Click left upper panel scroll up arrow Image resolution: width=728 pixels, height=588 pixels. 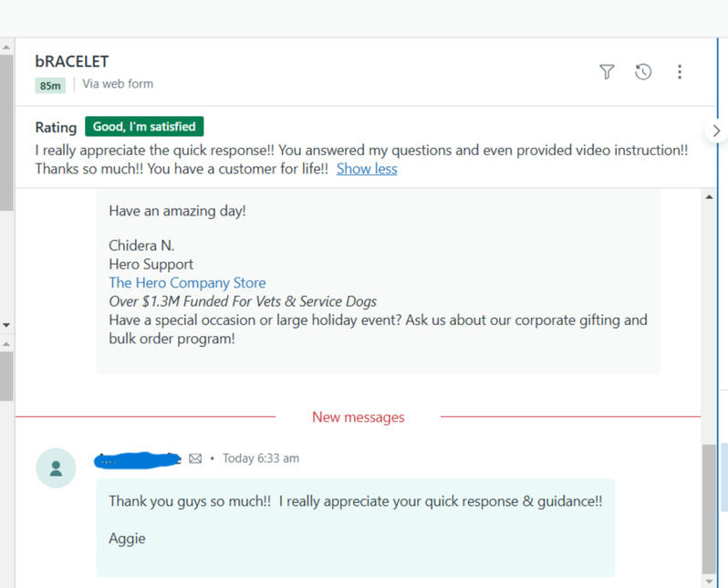coord(6,47)
